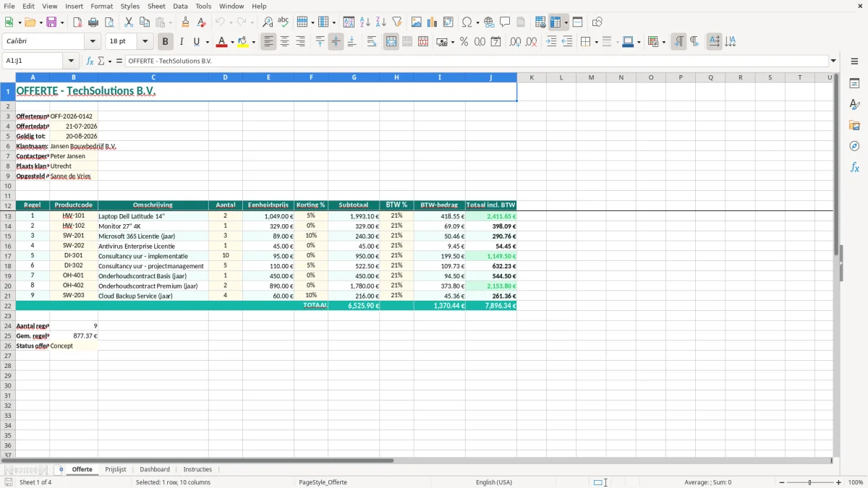
Task: Apply the red font color swatch
Action: click(221, 42)
